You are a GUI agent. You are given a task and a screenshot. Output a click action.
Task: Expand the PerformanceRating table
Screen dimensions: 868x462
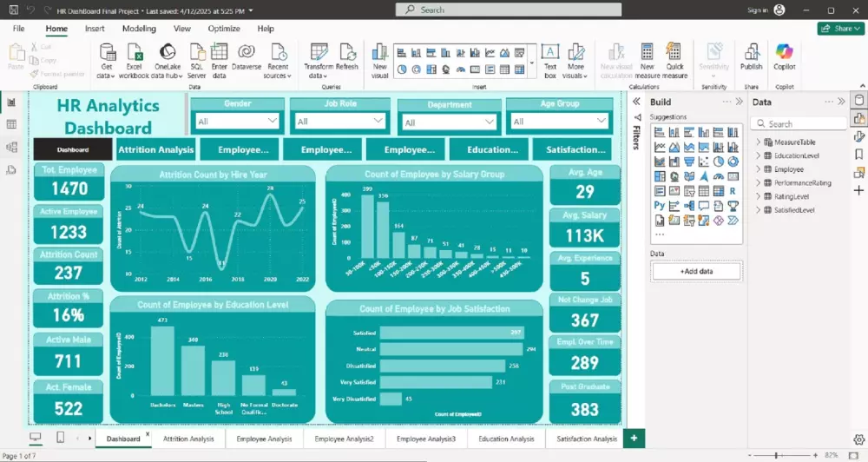pos(758,183)
